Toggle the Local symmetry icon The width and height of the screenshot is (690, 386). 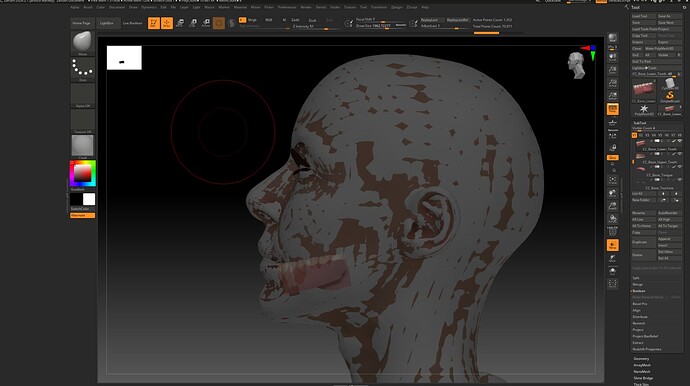612,136
